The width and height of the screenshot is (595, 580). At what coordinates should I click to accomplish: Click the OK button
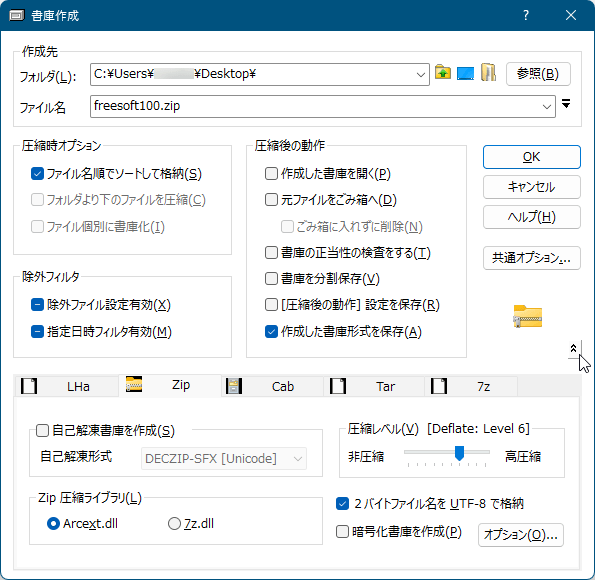coord(532,157)
